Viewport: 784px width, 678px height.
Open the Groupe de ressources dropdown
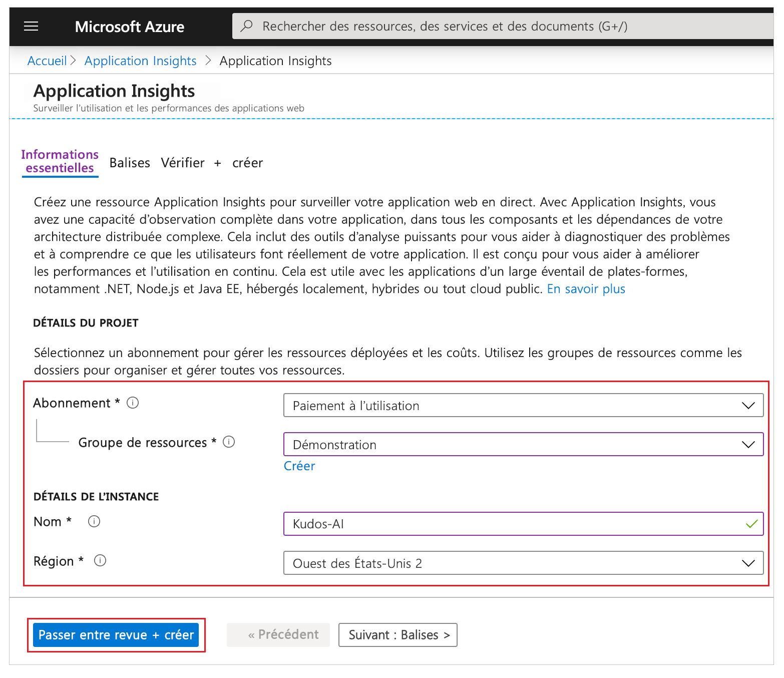(523, 444)
